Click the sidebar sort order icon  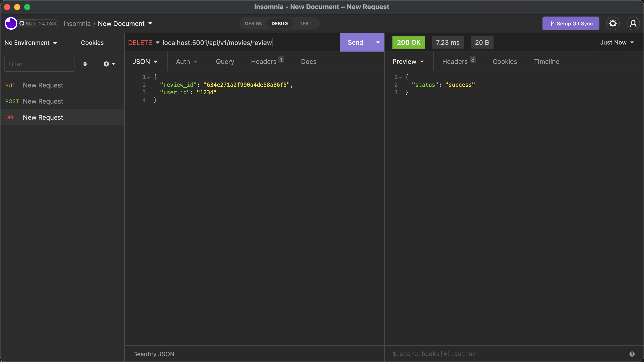(x=85, y=64)
